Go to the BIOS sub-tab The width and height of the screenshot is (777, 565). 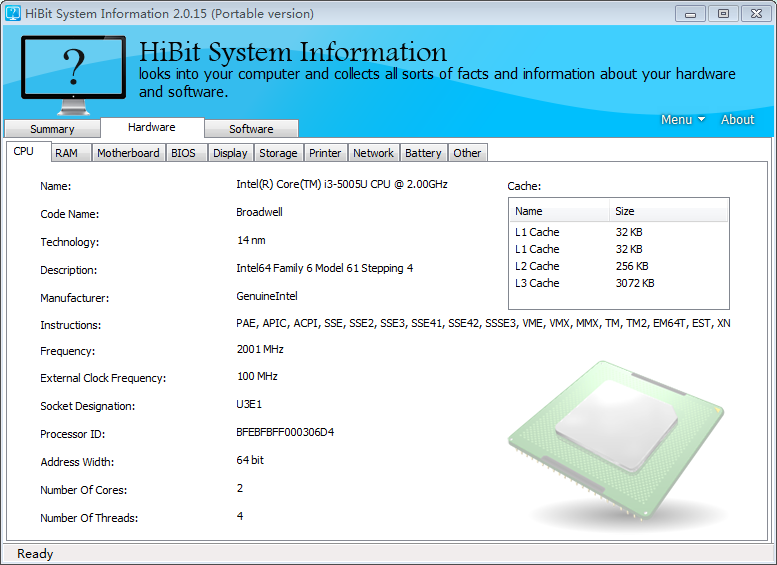[x=183, y=153]
